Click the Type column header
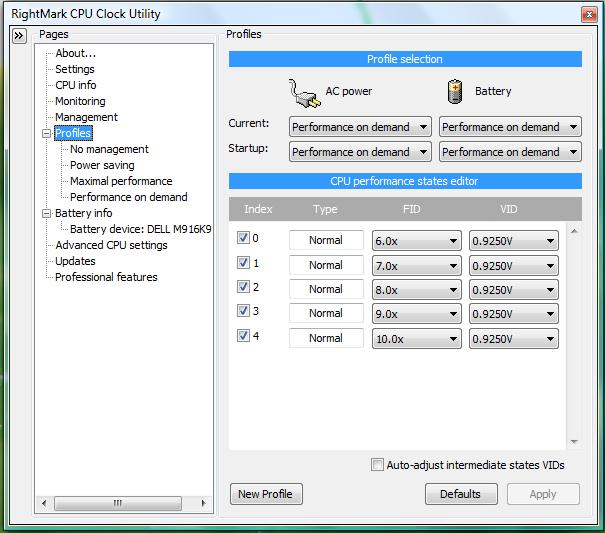The height and width of the screenshot is (533, 605). pos(325,209)
